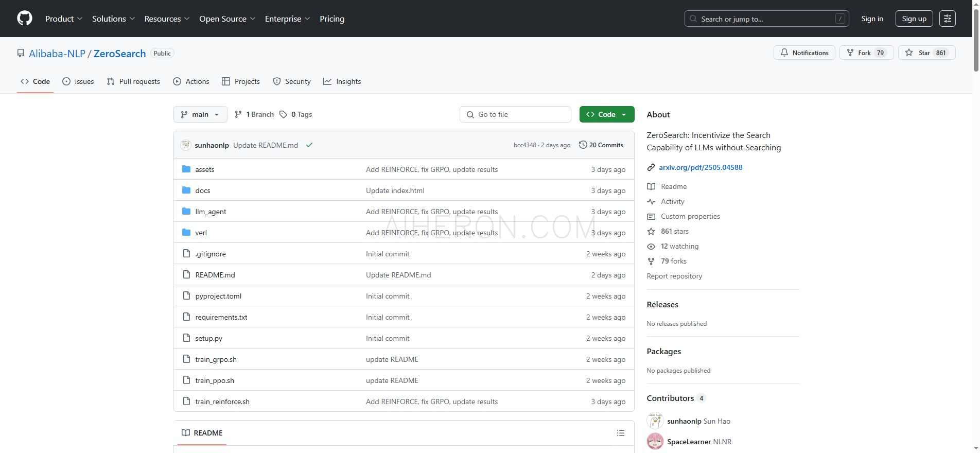The height and width of the screenshot is (453, 980).
Task: Open the setup.py file
Action: coord(209,338)
